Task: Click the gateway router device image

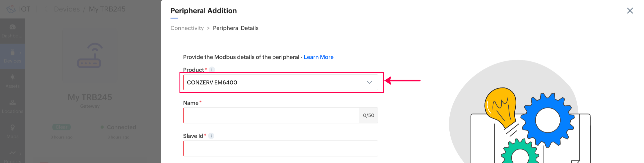Action: click(x=89, y=56)
